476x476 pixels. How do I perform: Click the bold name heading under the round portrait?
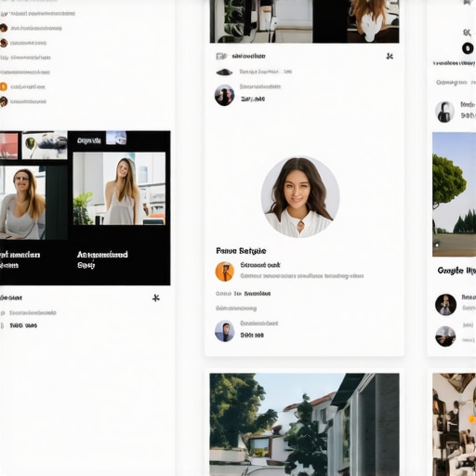[241, 251]
